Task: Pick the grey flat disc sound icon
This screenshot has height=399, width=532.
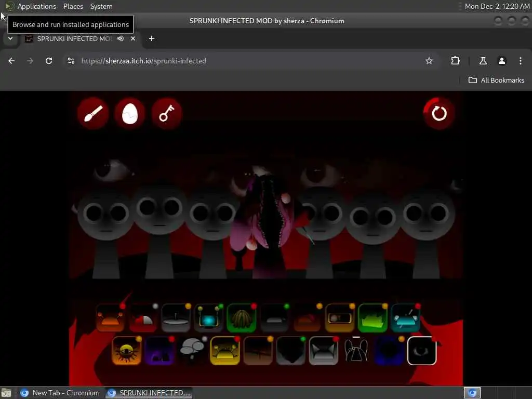Action: [x=176, y=318]
